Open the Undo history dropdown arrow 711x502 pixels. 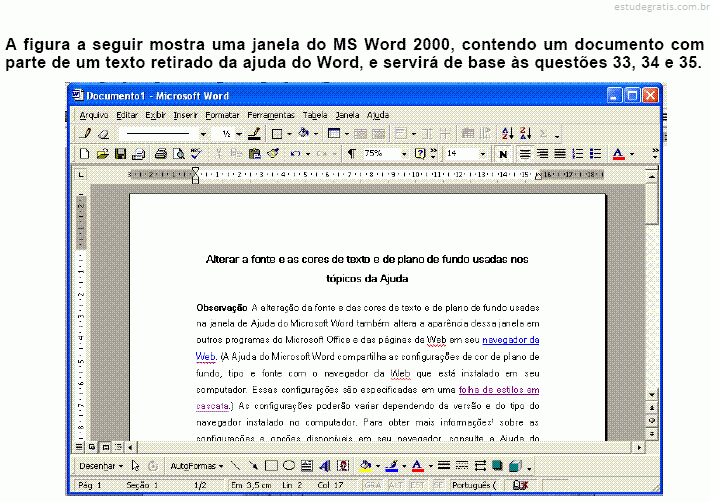click(x=308, y=154)
